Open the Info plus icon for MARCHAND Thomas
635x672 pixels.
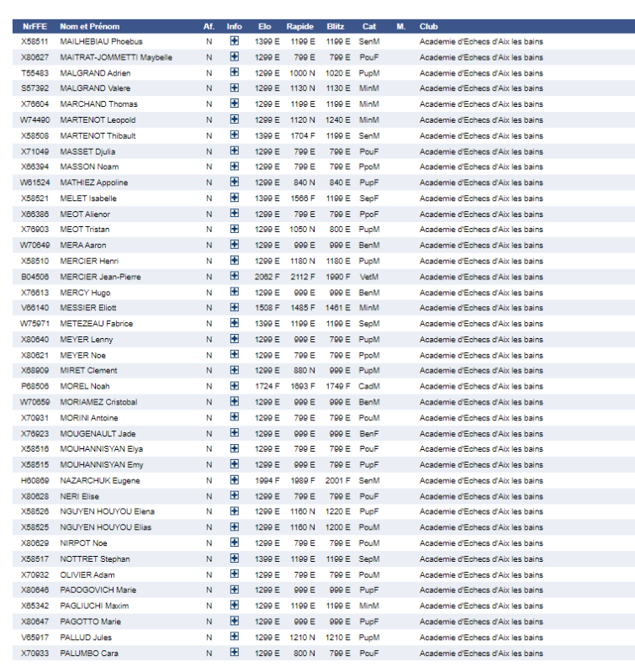[x=234, y=104]
